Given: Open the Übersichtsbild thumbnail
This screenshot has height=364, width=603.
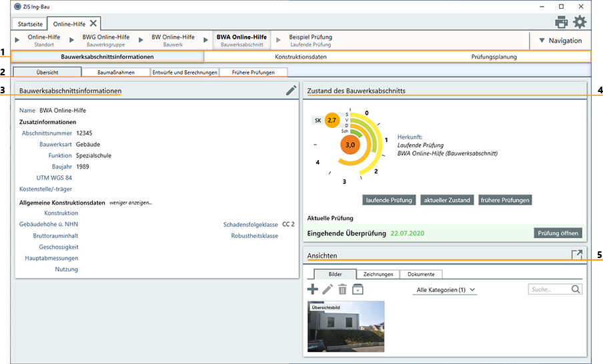Looking at the screenshot, I should click(x=346, y=327).
